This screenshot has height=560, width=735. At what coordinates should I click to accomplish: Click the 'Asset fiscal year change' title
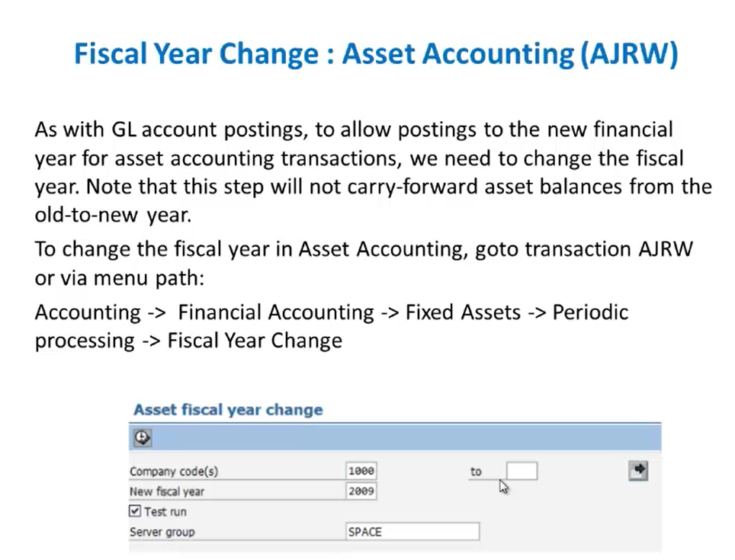tap(228, 410)
